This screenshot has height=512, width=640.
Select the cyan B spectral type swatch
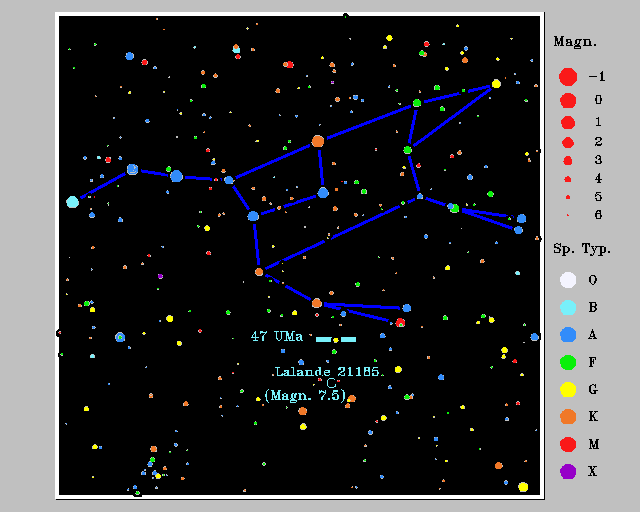(568, 307)
